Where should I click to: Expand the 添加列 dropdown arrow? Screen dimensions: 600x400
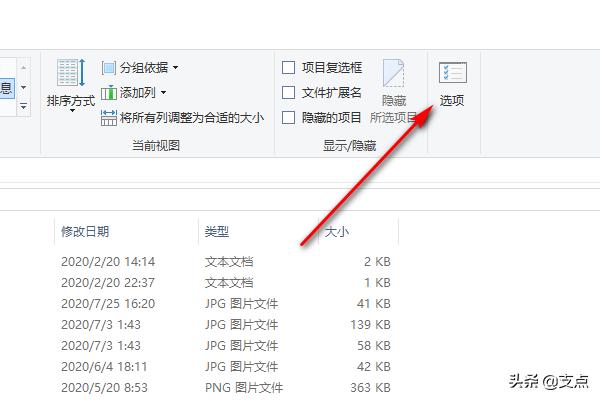tap(163, 93)
